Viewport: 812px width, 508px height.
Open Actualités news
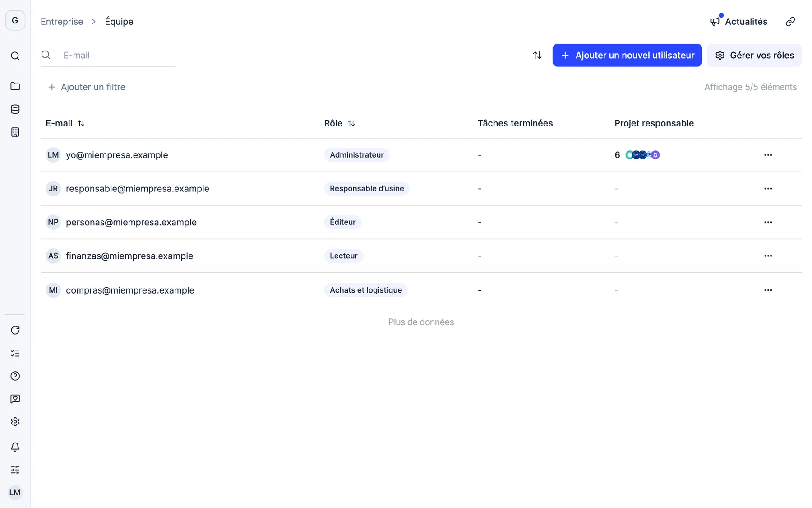(x=738, y=22)
